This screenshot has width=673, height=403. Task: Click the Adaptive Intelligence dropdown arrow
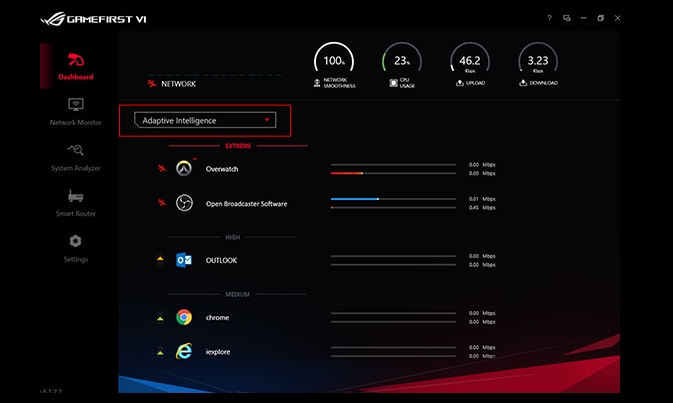(267, 120)
